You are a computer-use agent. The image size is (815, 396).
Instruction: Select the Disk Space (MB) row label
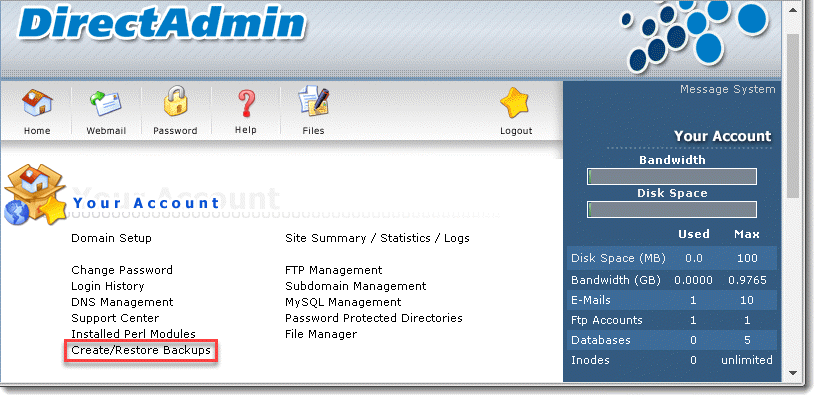point(618,258)
